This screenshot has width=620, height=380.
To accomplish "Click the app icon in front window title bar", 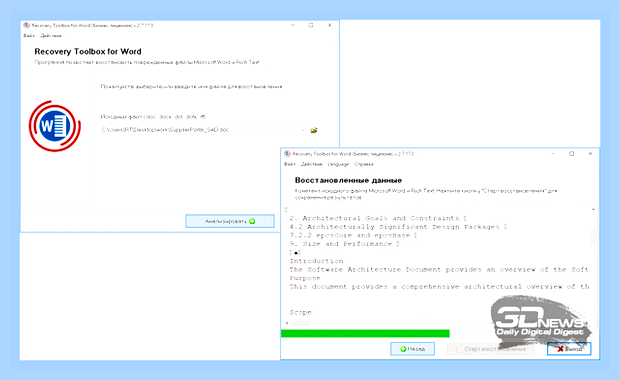I will pos(287,154).
